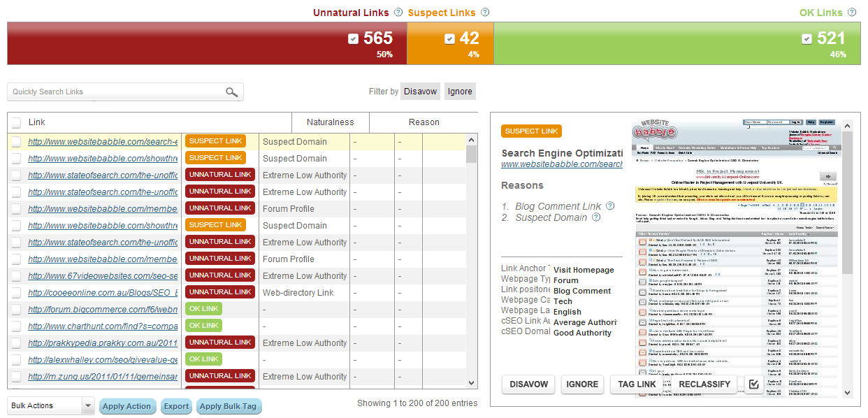Check the box for charthunt.com row
The width and height of the screenshot is (868, 418).
(x=16, y=326)
